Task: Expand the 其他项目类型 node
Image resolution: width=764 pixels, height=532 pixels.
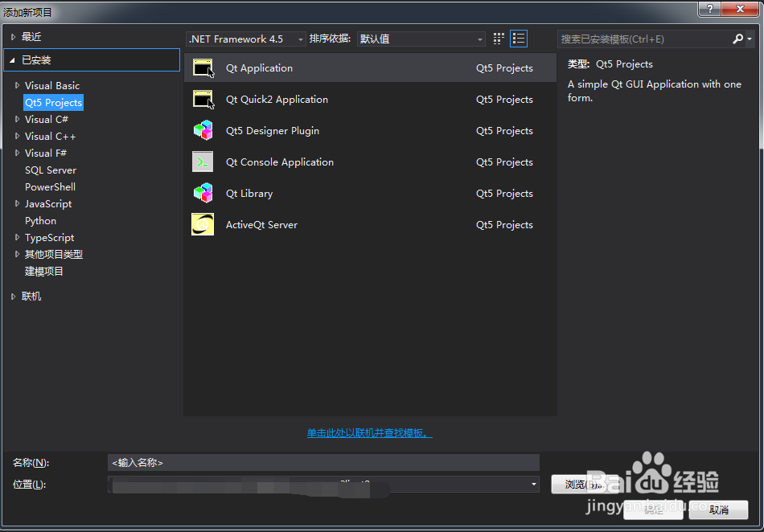Action: click(x=17, y=254)
